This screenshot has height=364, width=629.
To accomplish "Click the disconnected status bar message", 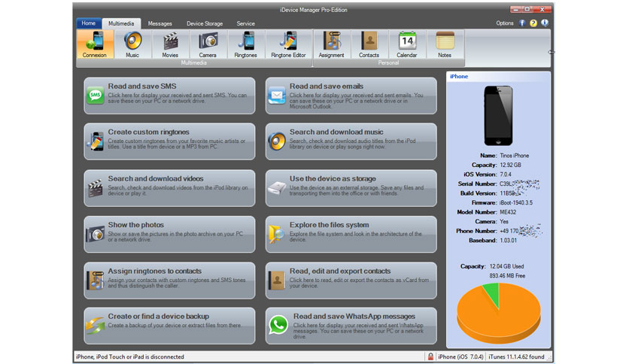I will [x=130, y=356].
